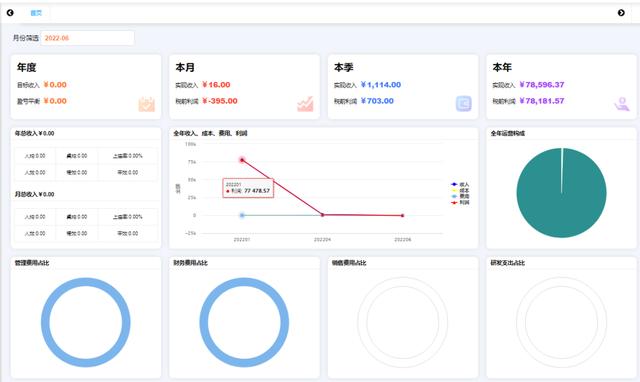This screenshot has width=640, height=382.
Task: Click the left tab-scroll arrow icon
Action: [x=10, y=13]
